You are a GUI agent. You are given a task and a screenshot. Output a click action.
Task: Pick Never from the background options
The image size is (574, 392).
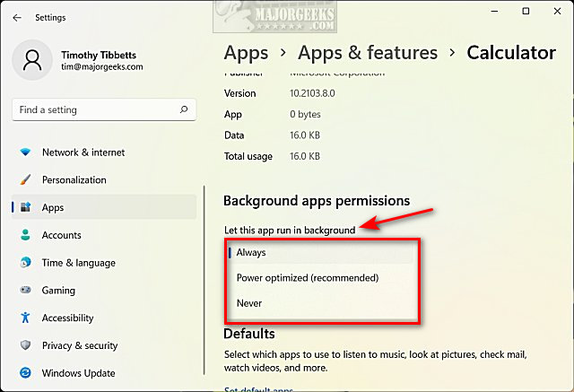249,303
